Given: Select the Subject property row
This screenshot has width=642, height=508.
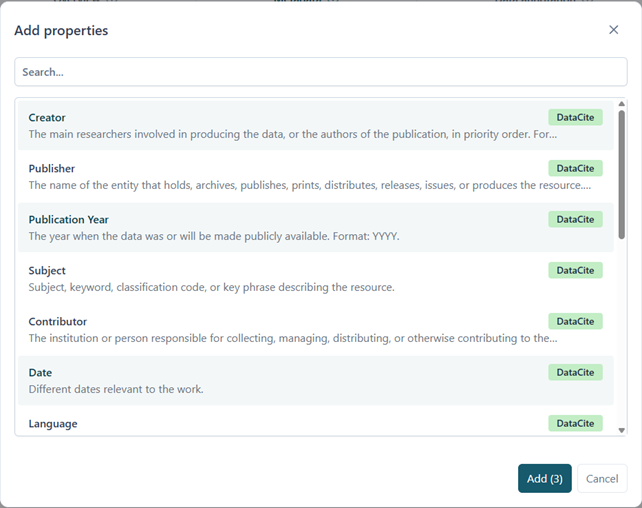Looking at the screenshot, I should [x=280, y=278].
